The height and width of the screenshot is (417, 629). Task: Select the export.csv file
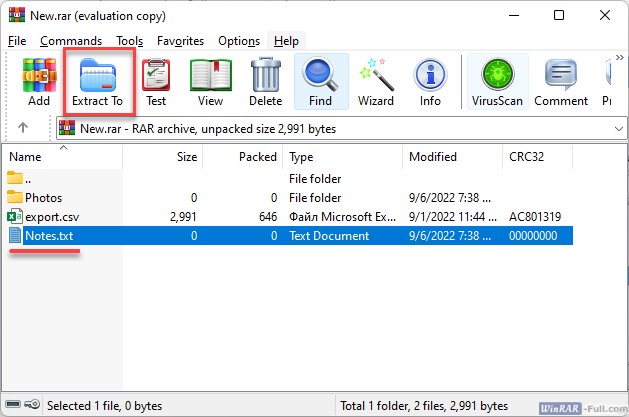click(x=50, y=216)
